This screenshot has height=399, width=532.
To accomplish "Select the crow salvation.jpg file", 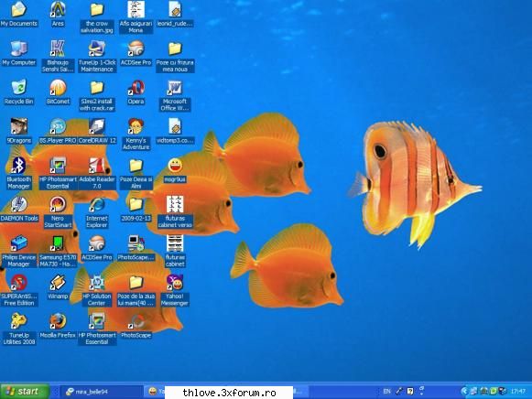I will click(97, 17).
